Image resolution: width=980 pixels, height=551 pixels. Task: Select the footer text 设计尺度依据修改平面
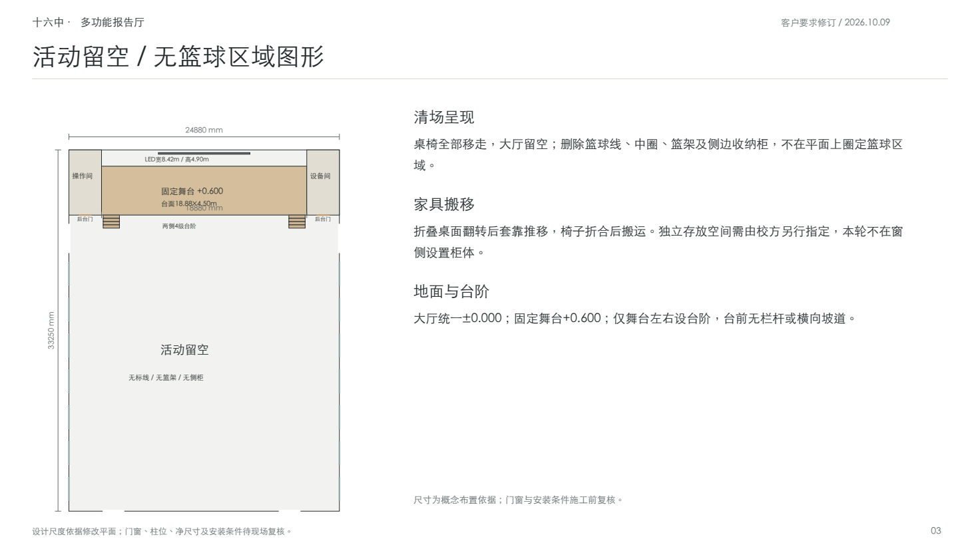tap(162, 532)
